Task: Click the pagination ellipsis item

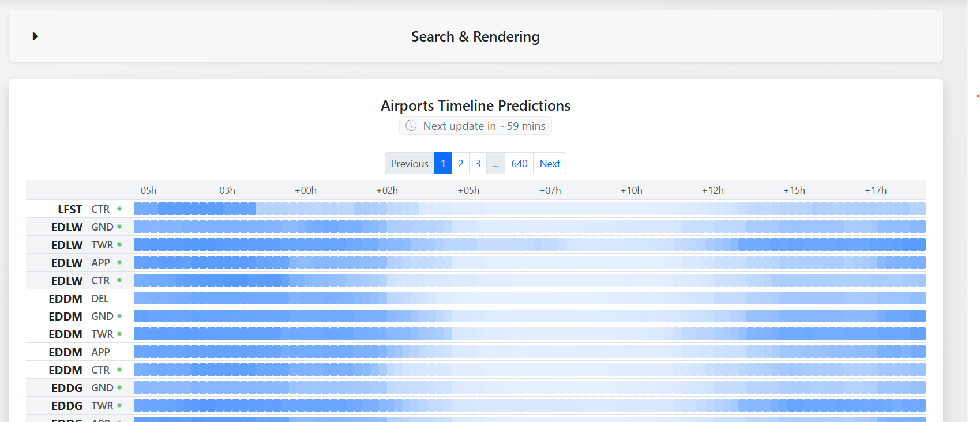Action: click(x=496, y=164)
